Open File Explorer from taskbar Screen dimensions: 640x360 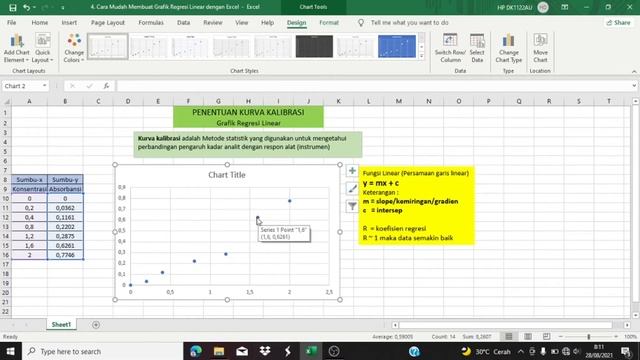point(219,351)
